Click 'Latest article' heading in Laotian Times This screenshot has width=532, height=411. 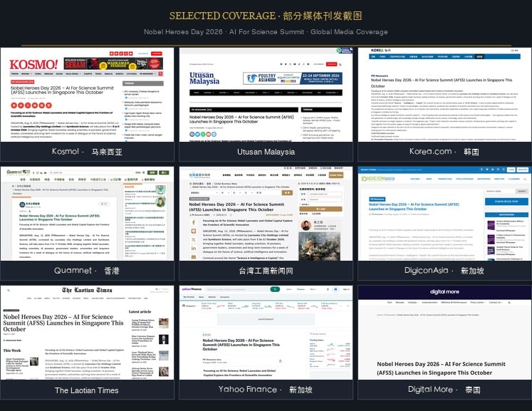(x=140, y=311)
